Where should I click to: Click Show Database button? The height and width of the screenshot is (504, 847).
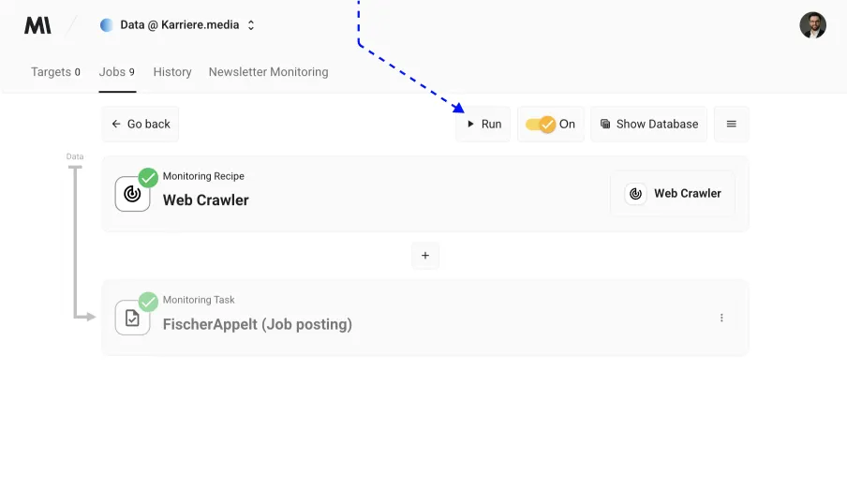648,124
